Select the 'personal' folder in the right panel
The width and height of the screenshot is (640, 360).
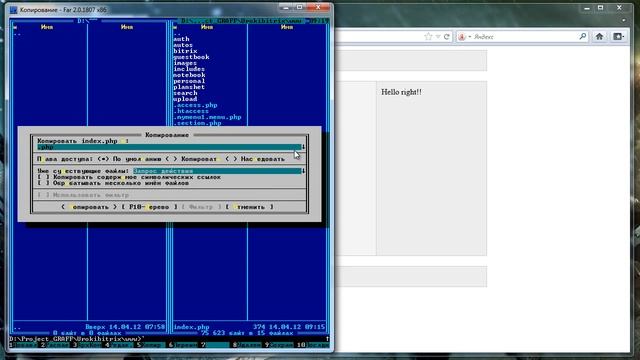click(189, 81)
